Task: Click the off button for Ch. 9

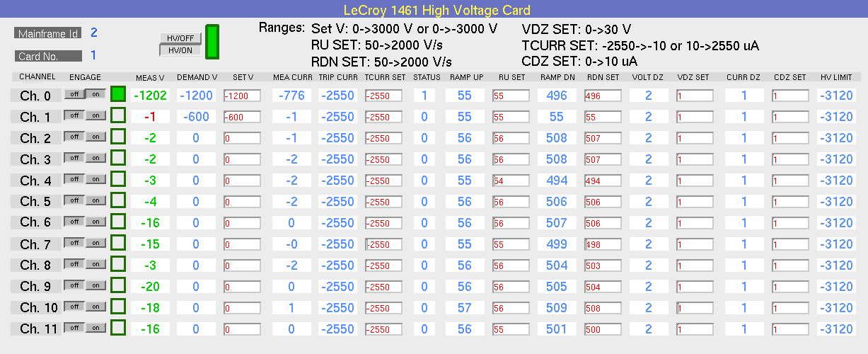Action: coord(74,285)
